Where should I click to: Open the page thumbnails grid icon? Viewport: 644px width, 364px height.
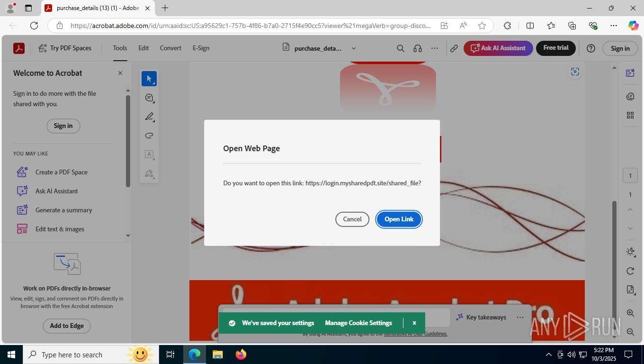tap(630, 115)
